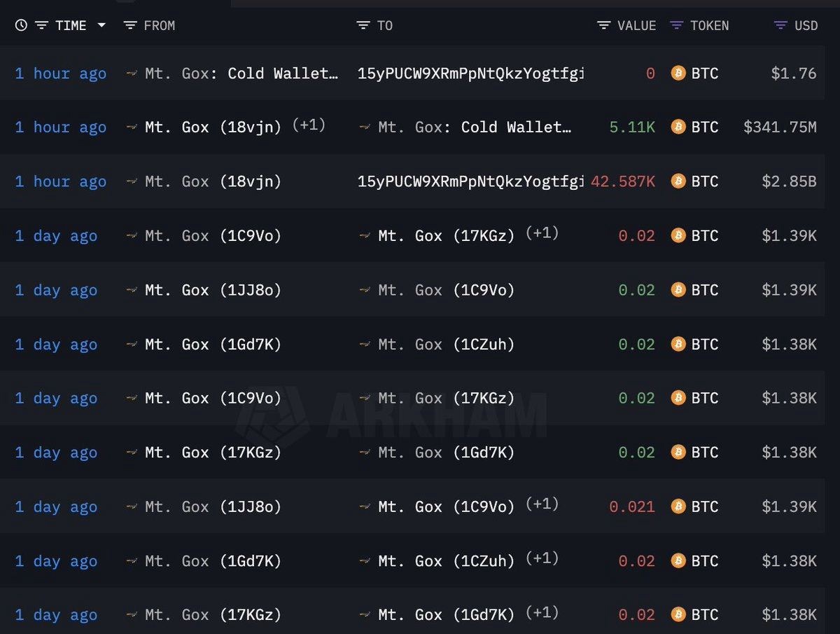Open the TOKEN column filter icon

click(676, 25)
